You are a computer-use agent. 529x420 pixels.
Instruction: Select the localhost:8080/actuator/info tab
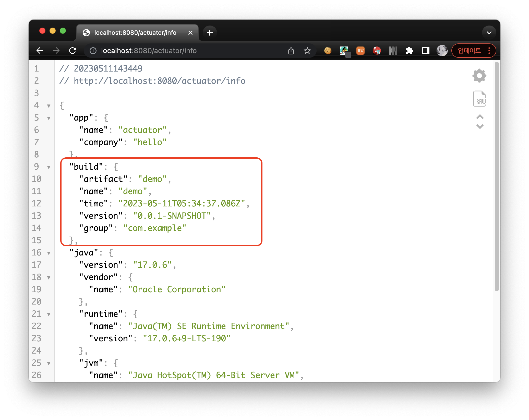pos(135,33)
